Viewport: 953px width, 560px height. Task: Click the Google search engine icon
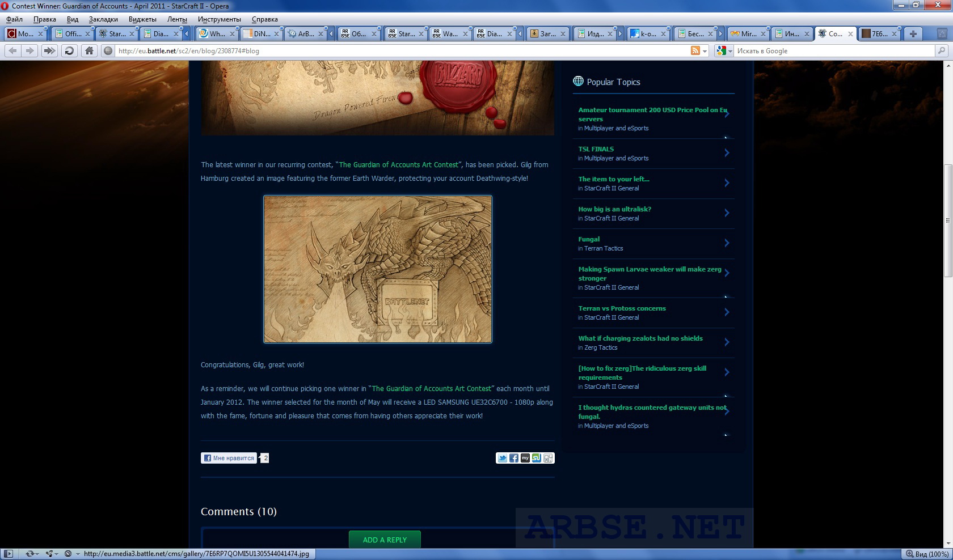pyautogui.click(x=721, y=50)
